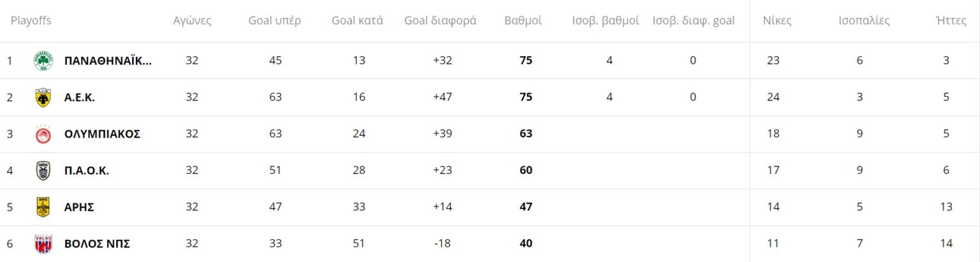
Task: Click the Panathinaikos club crest
Action: [43, 61]
